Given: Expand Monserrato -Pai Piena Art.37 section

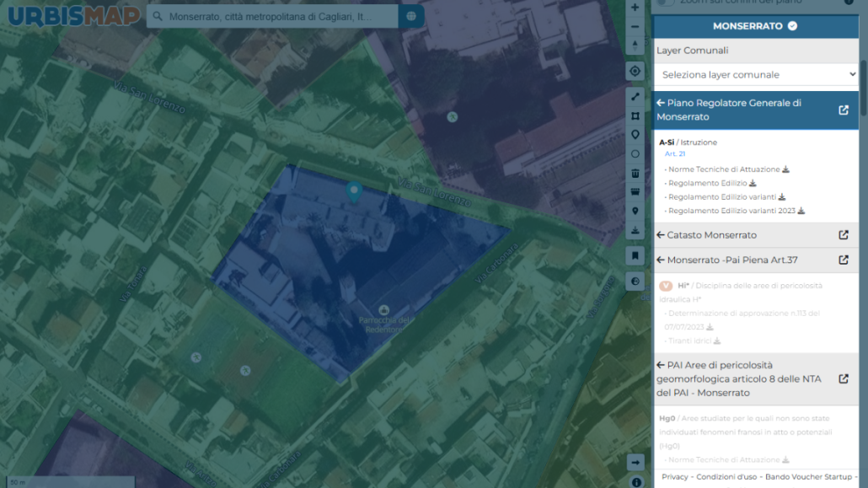Looking at the screenshot, I should 661,260.
